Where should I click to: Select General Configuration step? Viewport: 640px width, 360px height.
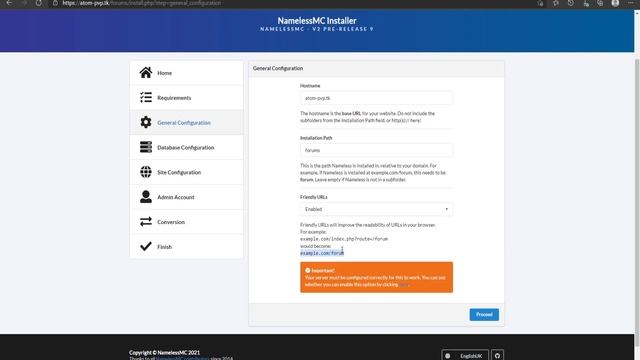(x=187, y=122)
